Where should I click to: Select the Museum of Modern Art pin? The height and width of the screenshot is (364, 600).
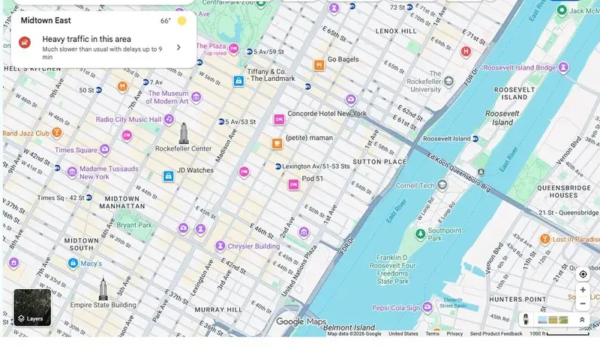coord(196,97)
